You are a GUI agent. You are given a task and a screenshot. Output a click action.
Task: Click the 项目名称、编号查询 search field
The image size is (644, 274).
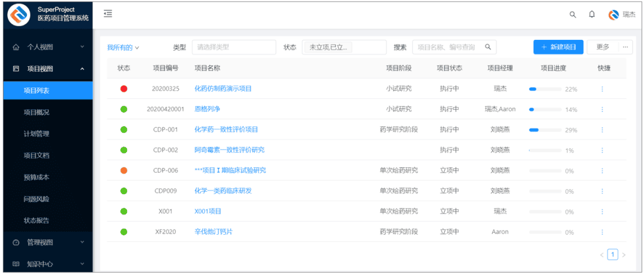point(454,47)
